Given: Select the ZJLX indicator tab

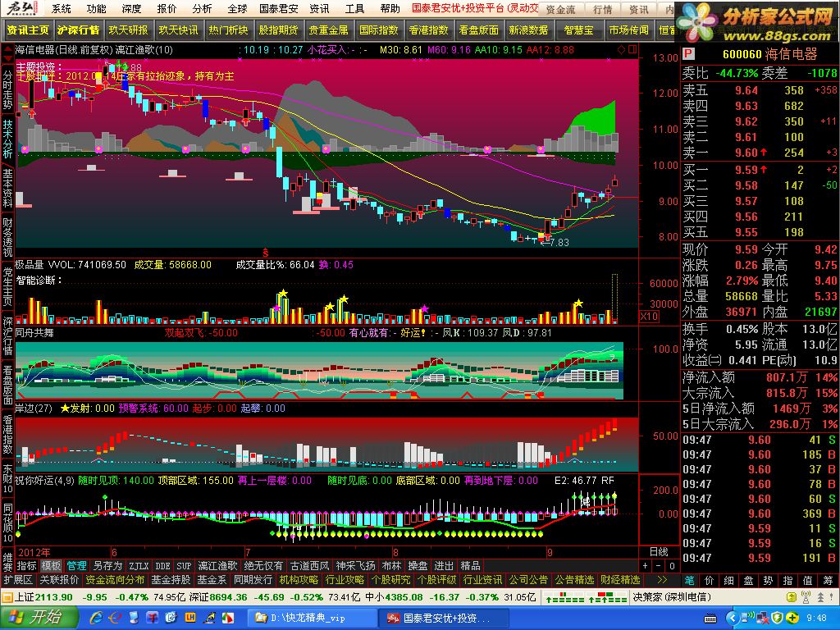Looking at the screenshot, I should tap(139, 566).
